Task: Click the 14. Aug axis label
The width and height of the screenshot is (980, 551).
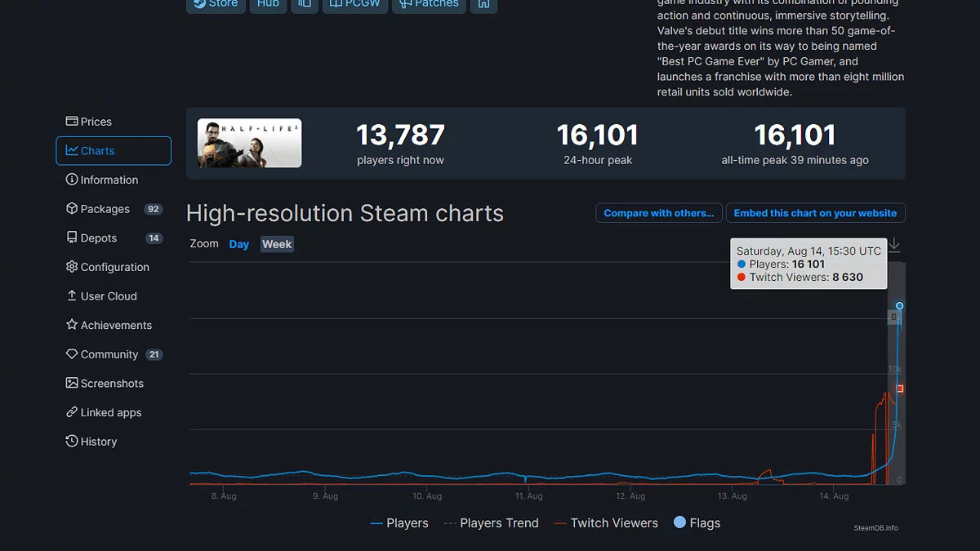Action: coord(834,496)
